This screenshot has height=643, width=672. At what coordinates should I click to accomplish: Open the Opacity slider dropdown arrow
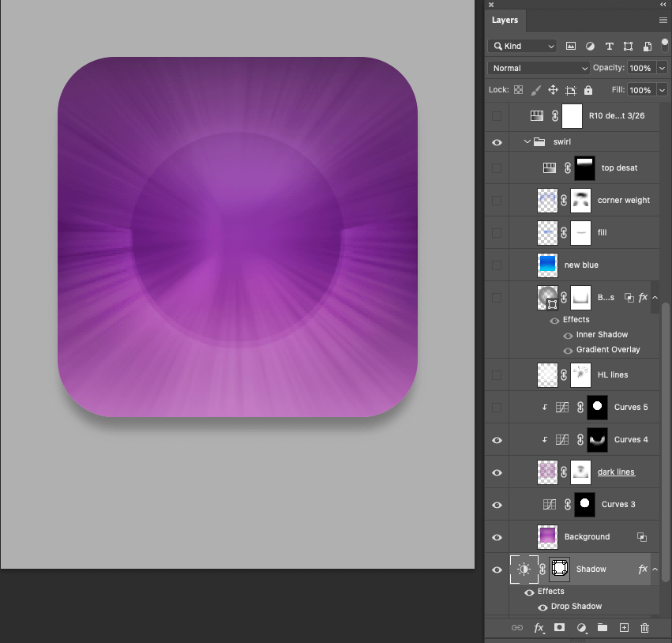(662, 69)
